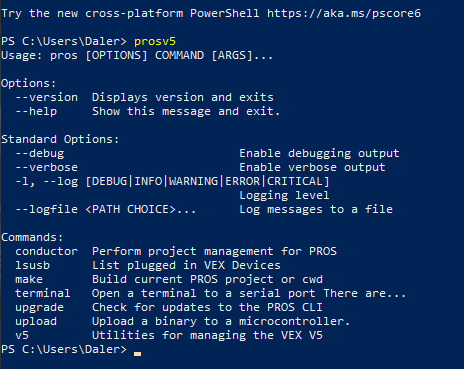Click the --debug standard option
464x369 pixels.
pyautogui.click(x=40, y=153)
